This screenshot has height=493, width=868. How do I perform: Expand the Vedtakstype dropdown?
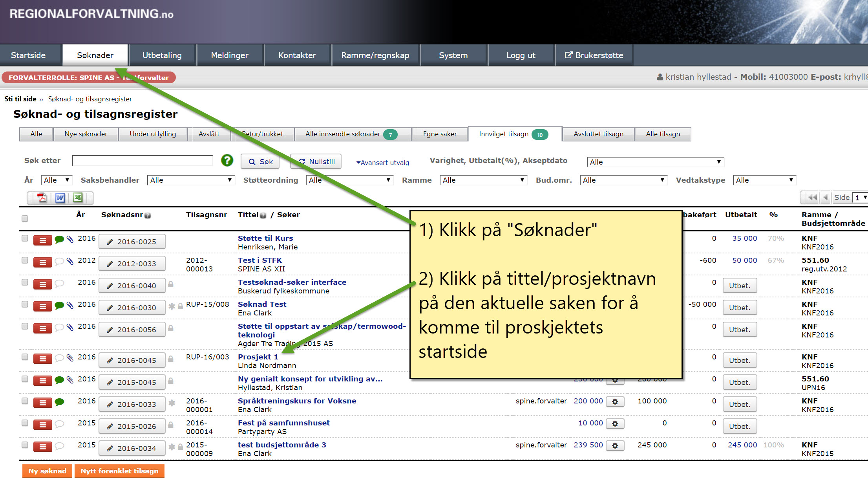click(x=764, y=180)
